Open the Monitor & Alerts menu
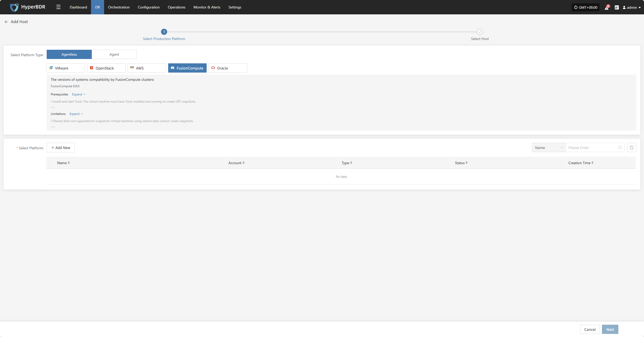644x337 pixels. point(207,7)
